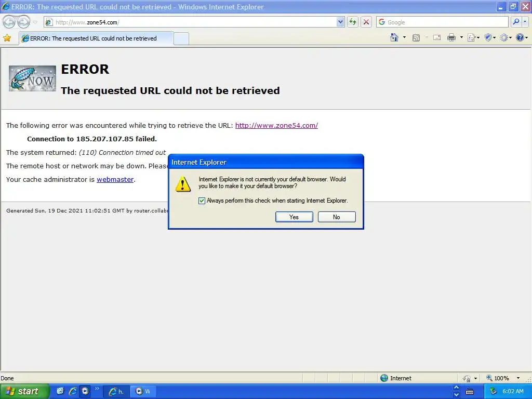Click the Google search box
This screenshot has width=532, height=399.
coord(443,22)
